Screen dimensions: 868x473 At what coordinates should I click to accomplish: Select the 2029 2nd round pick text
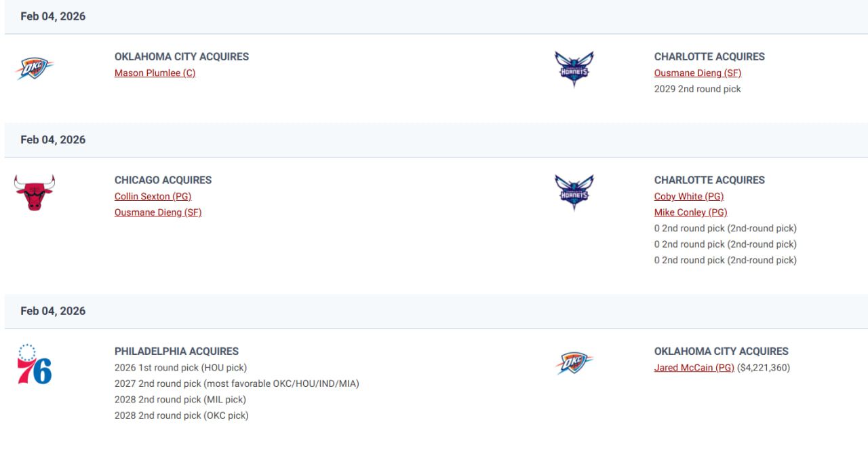(697, 89)
